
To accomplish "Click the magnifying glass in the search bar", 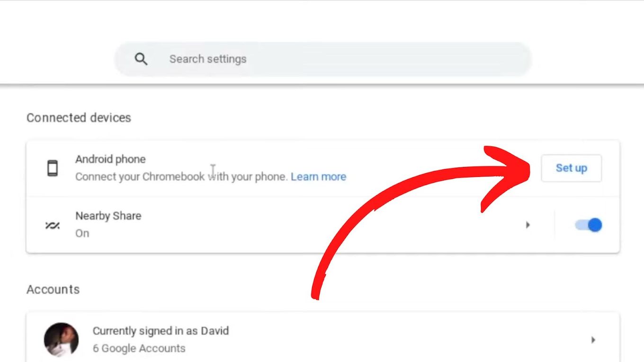I will coord(141,59).
